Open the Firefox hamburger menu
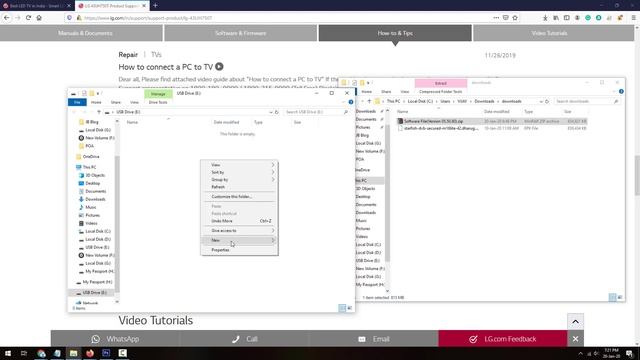The width and height of the screenshot is (640, 360). point(633,18)
